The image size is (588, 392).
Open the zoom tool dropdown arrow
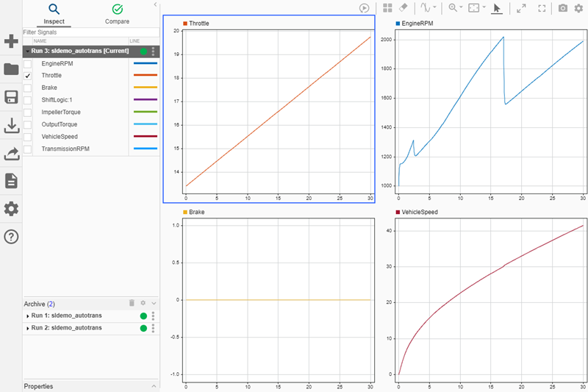pyautogui.click(x=461, y=8)
